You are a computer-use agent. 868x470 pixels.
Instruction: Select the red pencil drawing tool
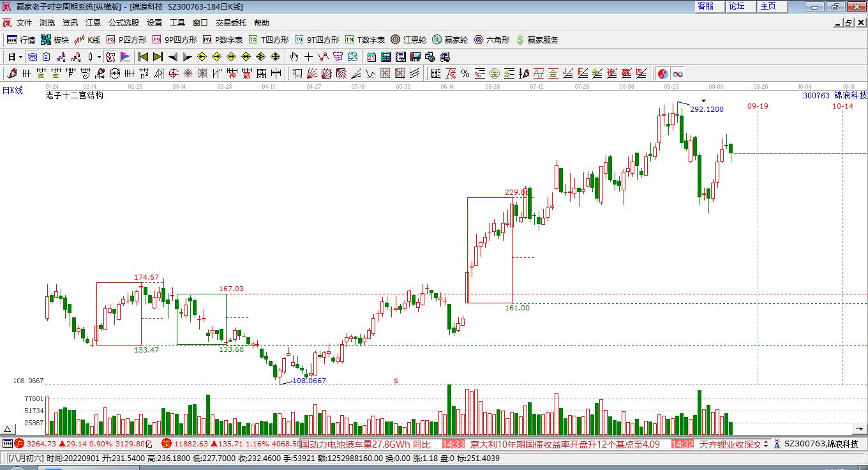[x=11, y=73]
